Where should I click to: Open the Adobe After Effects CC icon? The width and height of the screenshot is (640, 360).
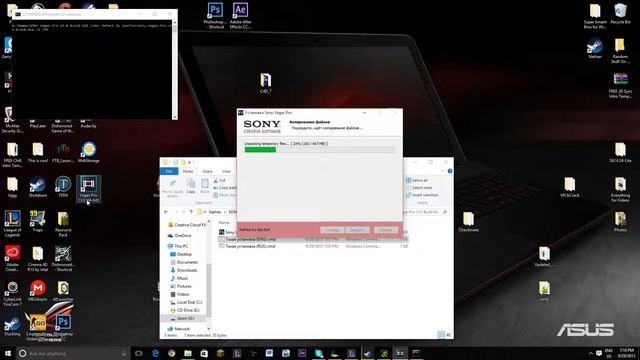point(240,15)
